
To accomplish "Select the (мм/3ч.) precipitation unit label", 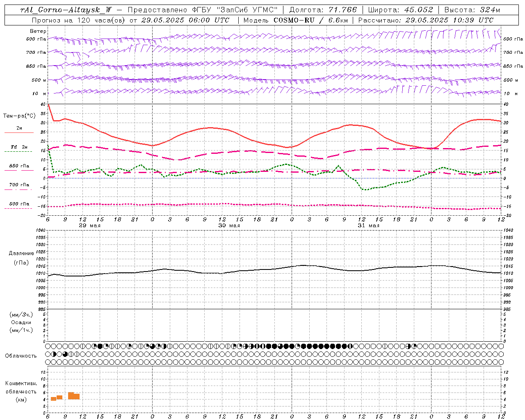I will click(x=21, y=315).
